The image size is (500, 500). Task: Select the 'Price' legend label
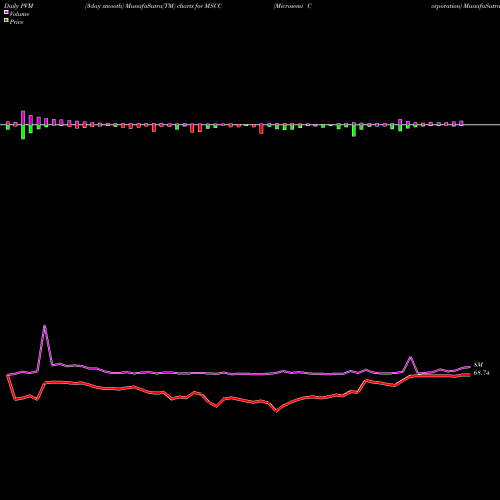pyautogui.click(x=16, y=22)
